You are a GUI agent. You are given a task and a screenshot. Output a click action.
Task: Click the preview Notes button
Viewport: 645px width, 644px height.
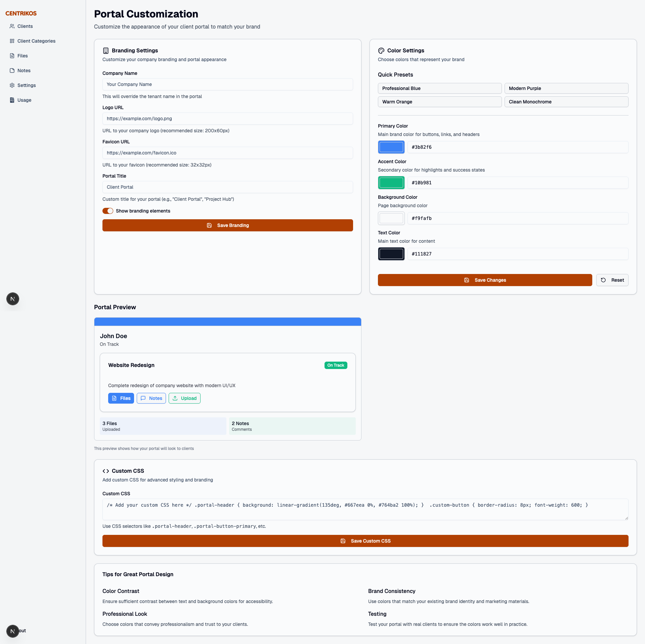tap(151, 398)
